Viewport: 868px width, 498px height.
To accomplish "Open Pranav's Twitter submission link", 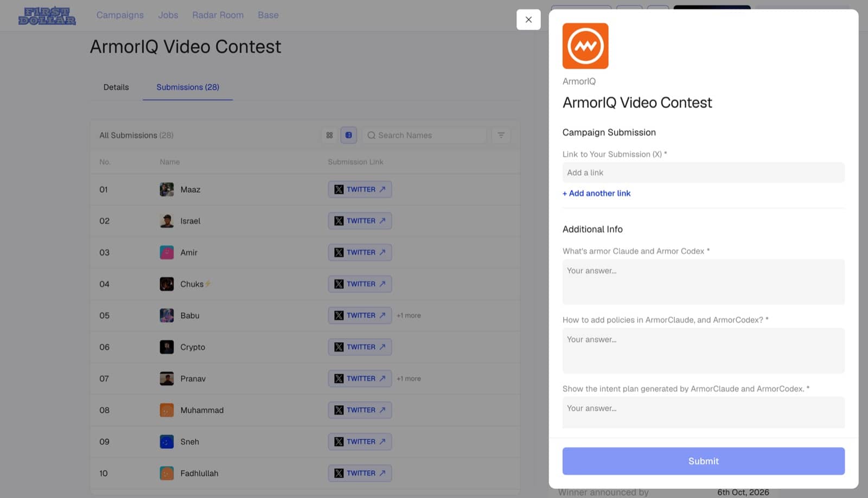I will (360, 379).
